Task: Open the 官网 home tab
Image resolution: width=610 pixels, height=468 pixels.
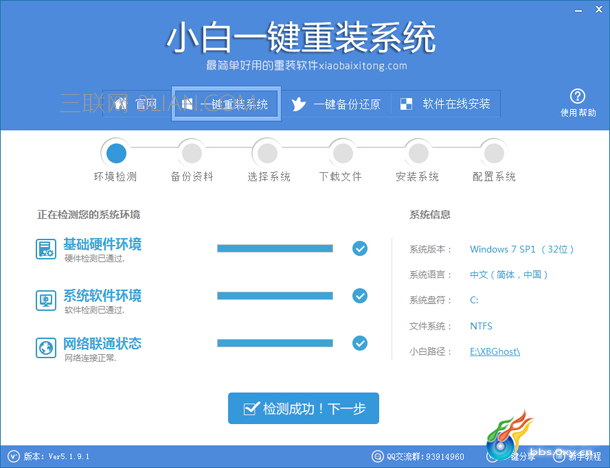Action: point(137,104)
